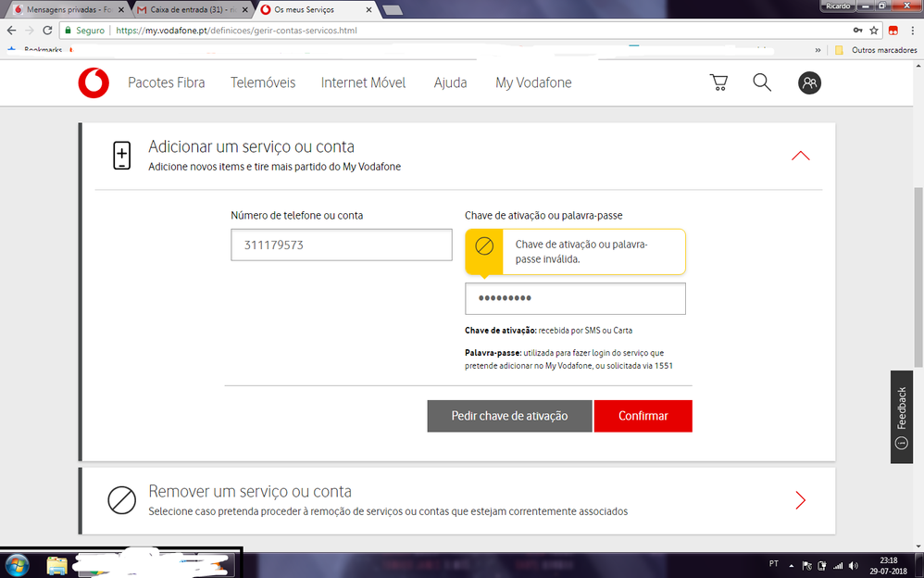Open the My Vodafone navigation menu item
The image size is (924, 578).
tap(533, 82)
